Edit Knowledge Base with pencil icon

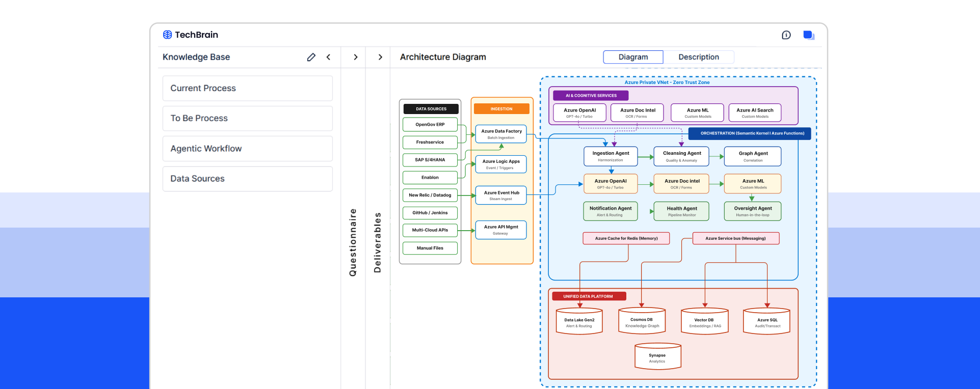pyautogui.click(x=311, y=57)
